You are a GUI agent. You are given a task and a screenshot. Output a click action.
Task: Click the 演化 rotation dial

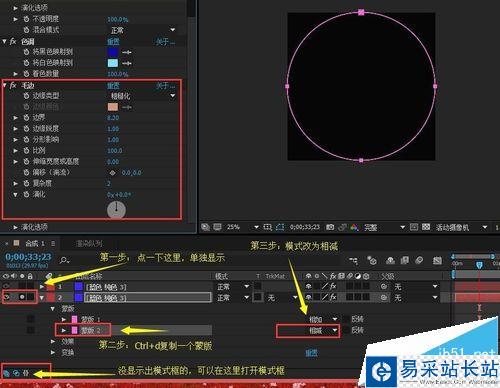(x=116, y=210)
